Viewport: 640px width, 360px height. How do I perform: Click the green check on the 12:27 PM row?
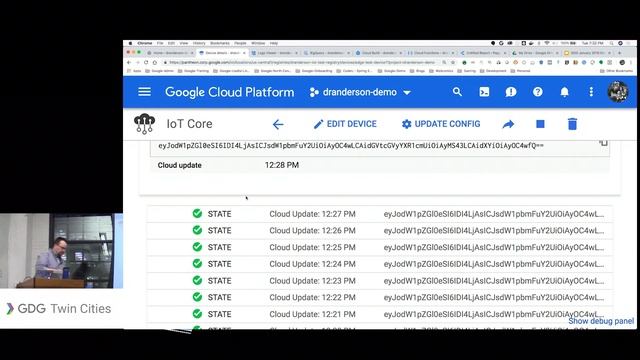click(197, 213)
